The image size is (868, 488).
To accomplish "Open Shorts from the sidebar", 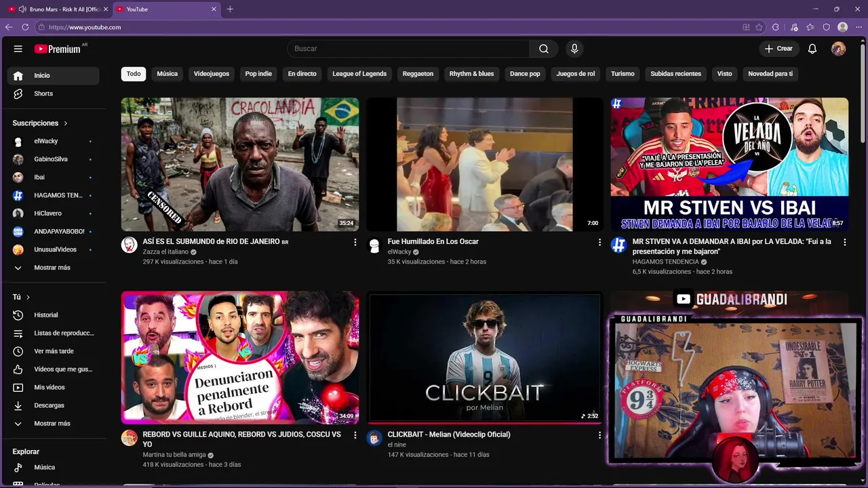I will point(54,94).
